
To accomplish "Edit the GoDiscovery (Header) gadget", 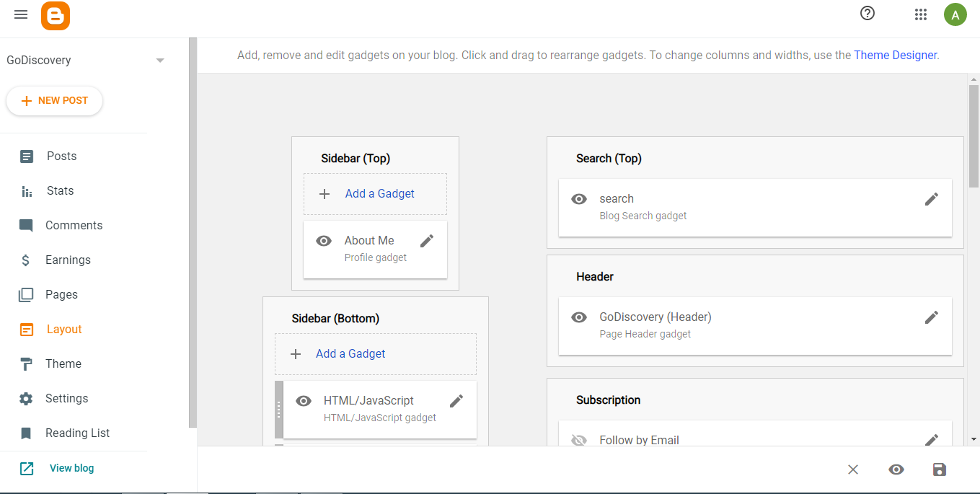I will coord(932,317).
